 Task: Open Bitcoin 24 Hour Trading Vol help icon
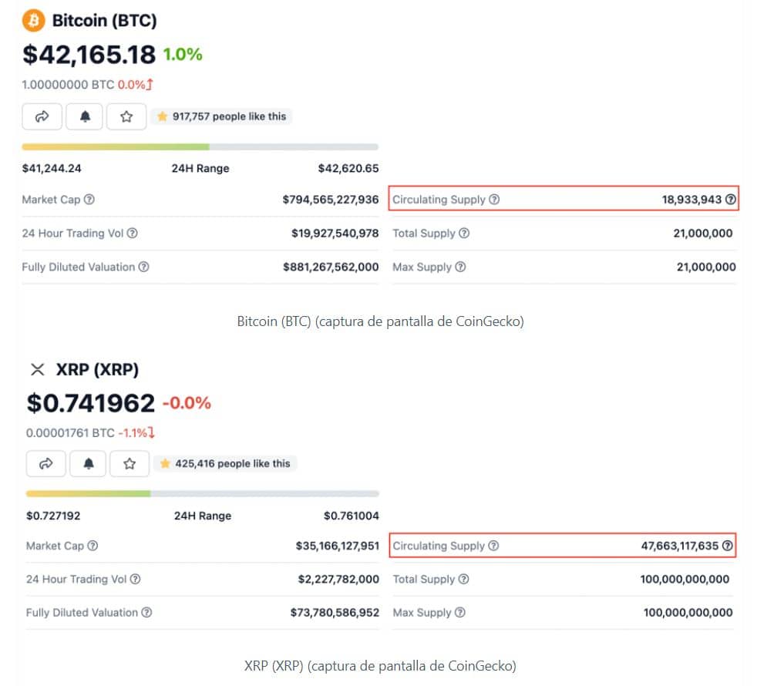132,233
